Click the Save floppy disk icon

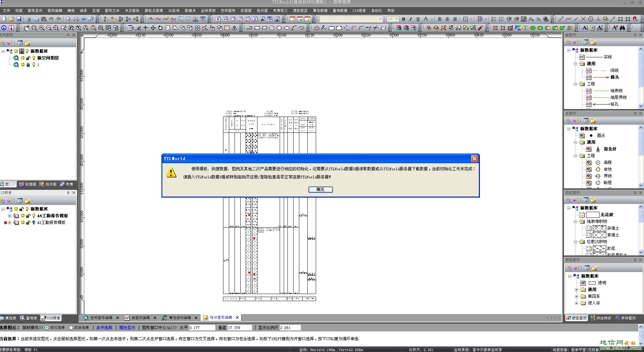click(19, 19)
